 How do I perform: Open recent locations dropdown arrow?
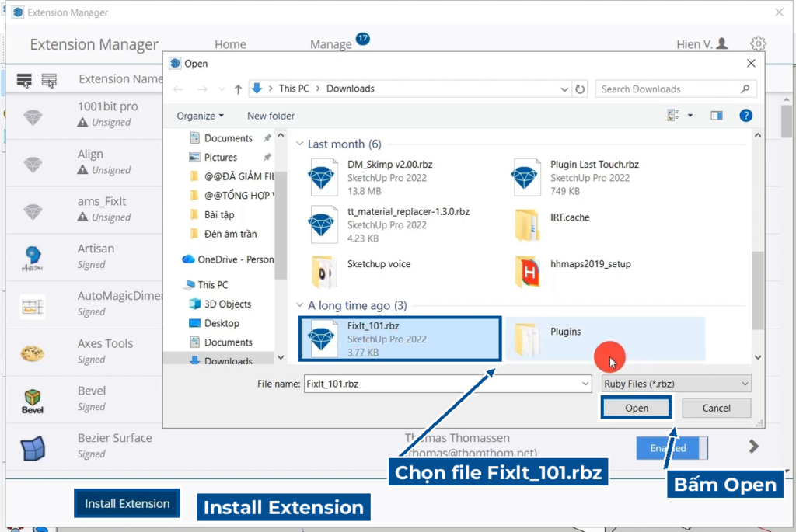click(222, 89)
